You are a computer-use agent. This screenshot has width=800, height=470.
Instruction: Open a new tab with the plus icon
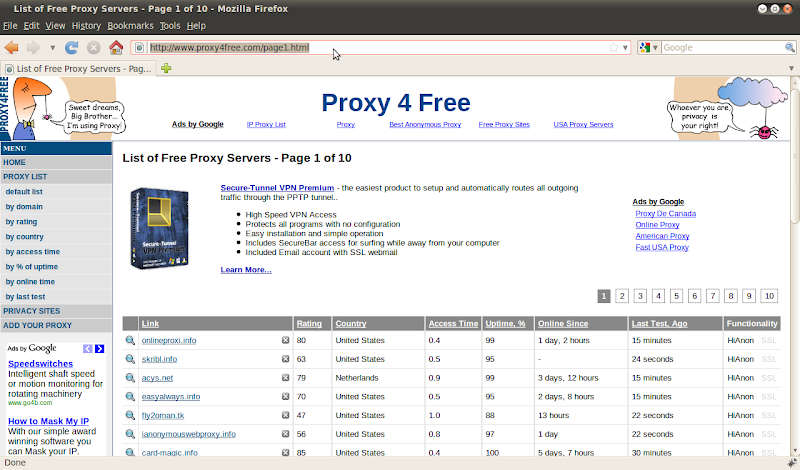tap(166, 68)
